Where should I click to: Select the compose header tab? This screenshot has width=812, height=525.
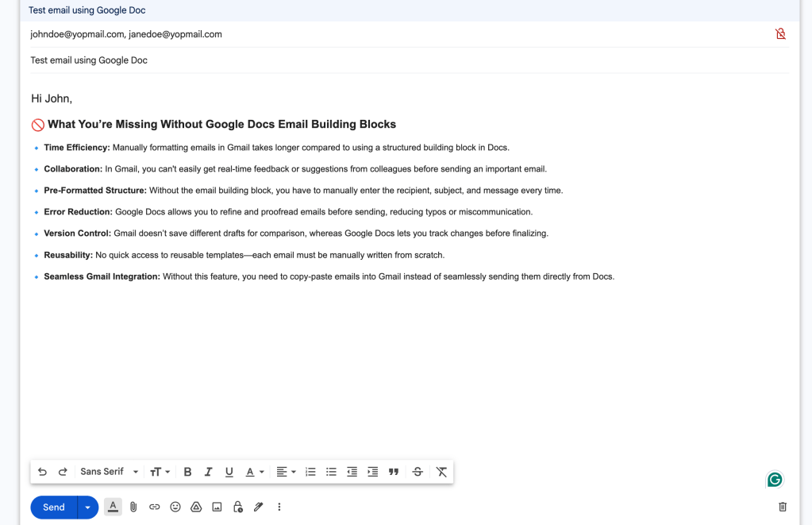pyautogui.click(x=86, y=10)
